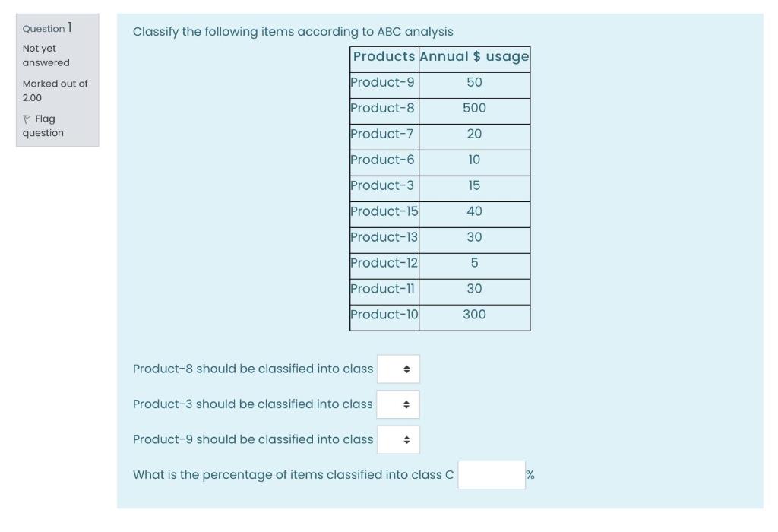The image size is (778, 532).
Task: Click the class C percentage input field
Action: [492, 473]
